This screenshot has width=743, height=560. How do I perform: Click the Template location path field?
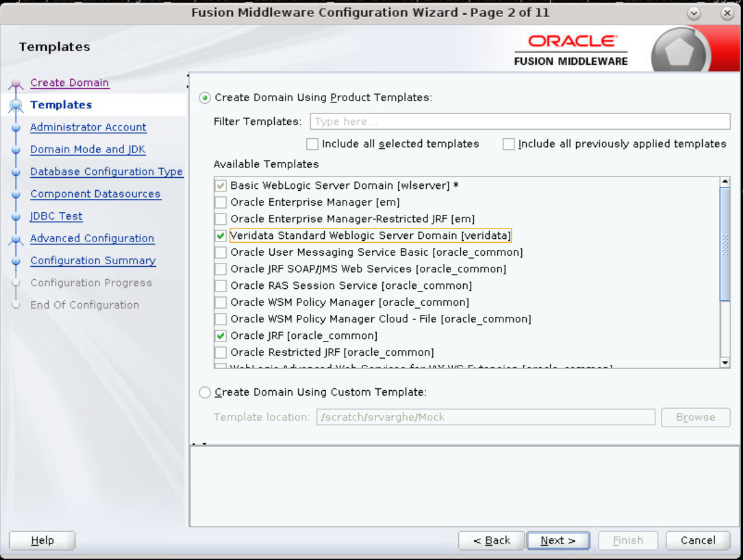pyautogui.click(x=485, y=417)
